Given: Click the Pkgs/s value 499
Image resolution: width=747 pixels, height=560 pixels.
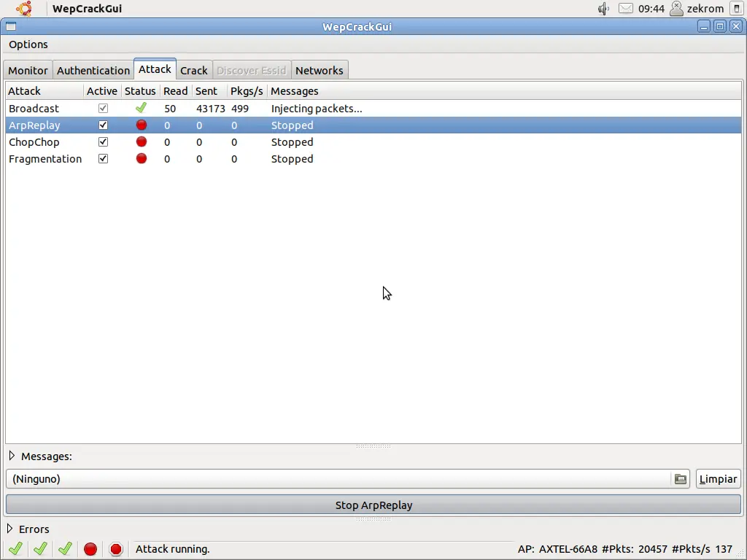Looking at the screenshot, I should 239,109.
